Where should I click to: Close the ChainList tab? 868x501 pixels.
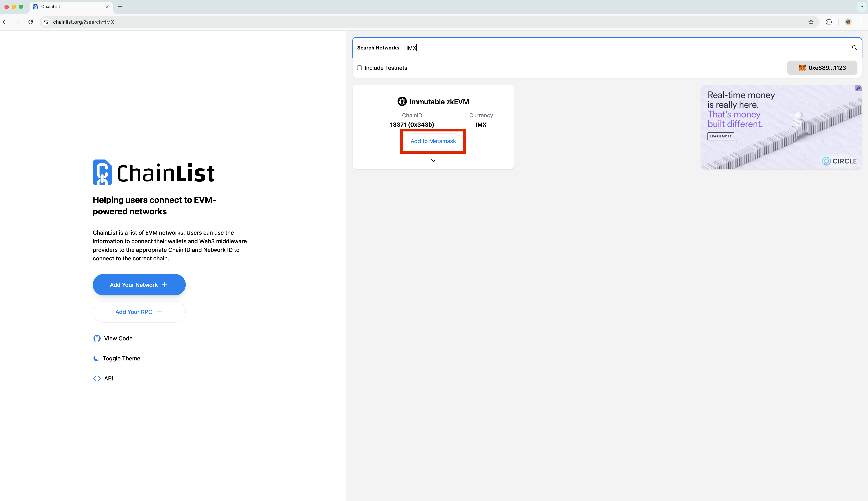107,7
